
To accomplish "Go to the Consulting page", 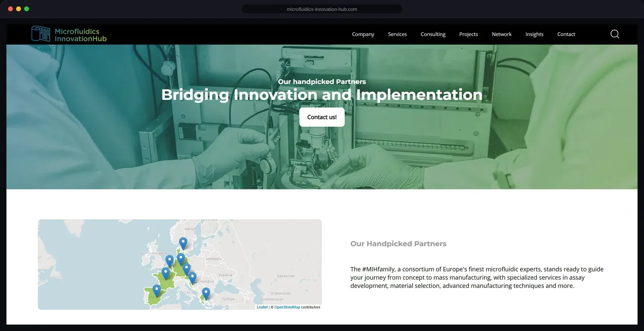I will 433,34.
